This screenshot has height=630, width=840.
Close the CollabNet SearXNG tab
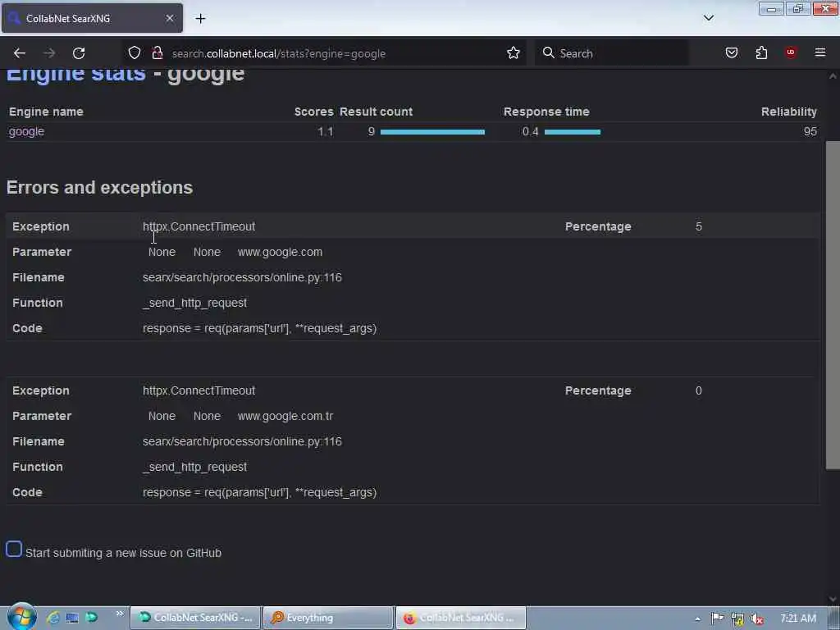[x=170, y=18]
